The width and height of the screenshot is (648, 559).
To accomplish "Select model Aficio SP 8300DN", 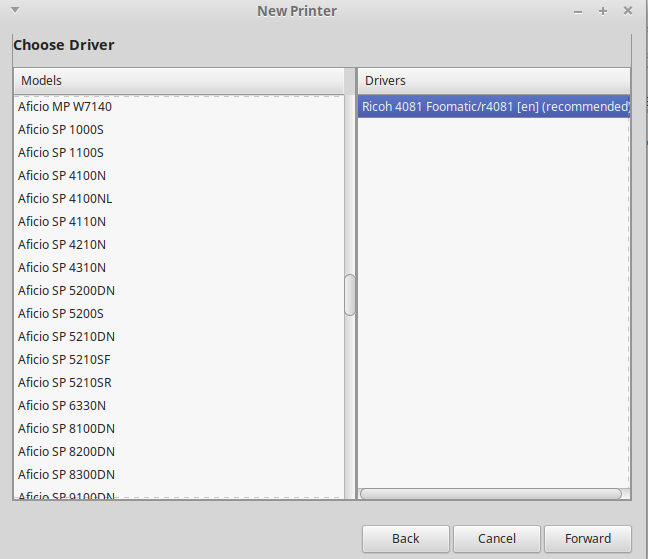I will (179, 475).
